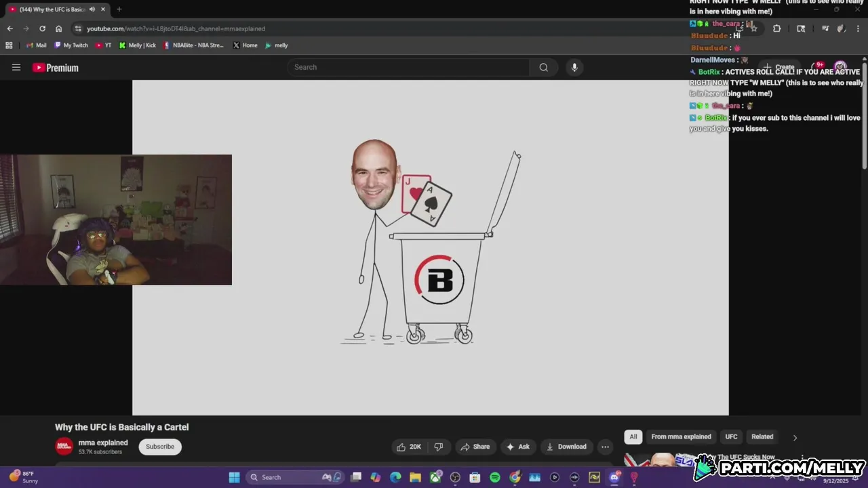868x488 pixels.
Task: Open Spotify from taskbar
Action: [495, 477]
